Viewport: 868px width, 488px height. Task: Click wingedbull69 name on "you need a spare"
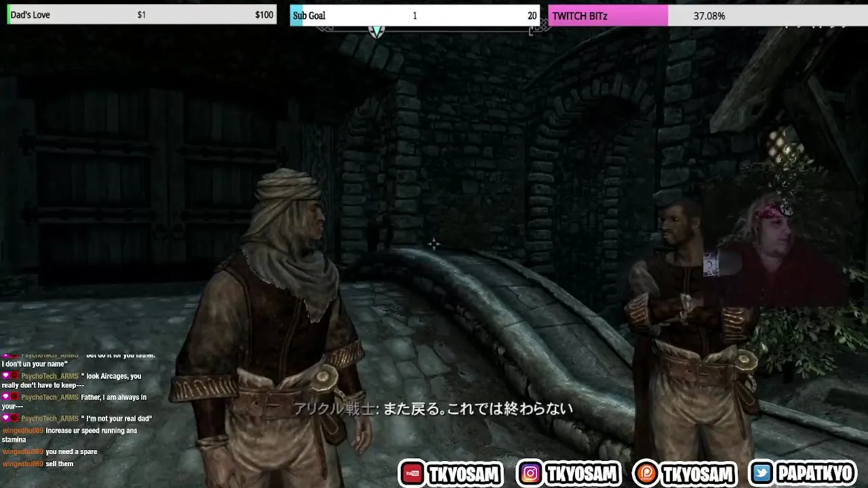tap(23, 451)
